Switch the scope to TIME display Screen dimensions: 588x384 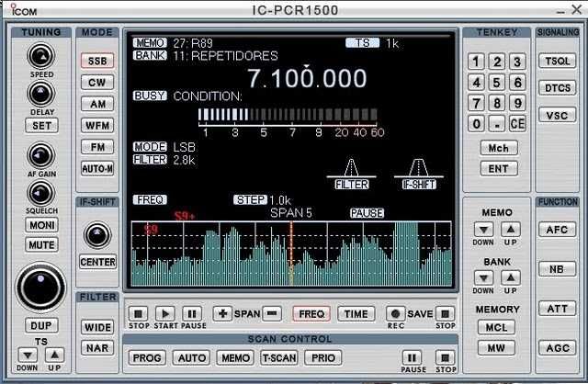356,314
